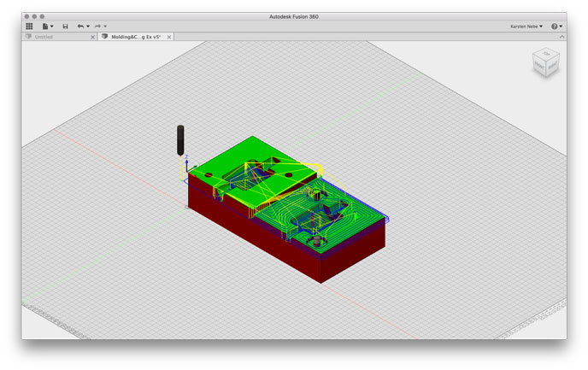
Task: Click the Undo arrow
Action: [x=80, y=26]
